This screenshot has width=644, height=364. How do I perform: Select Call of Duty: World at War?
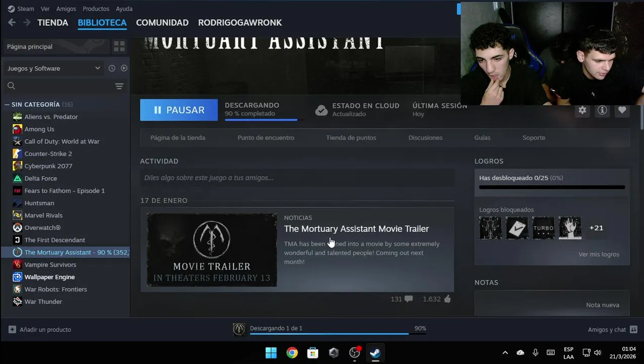tap(62, 142)
